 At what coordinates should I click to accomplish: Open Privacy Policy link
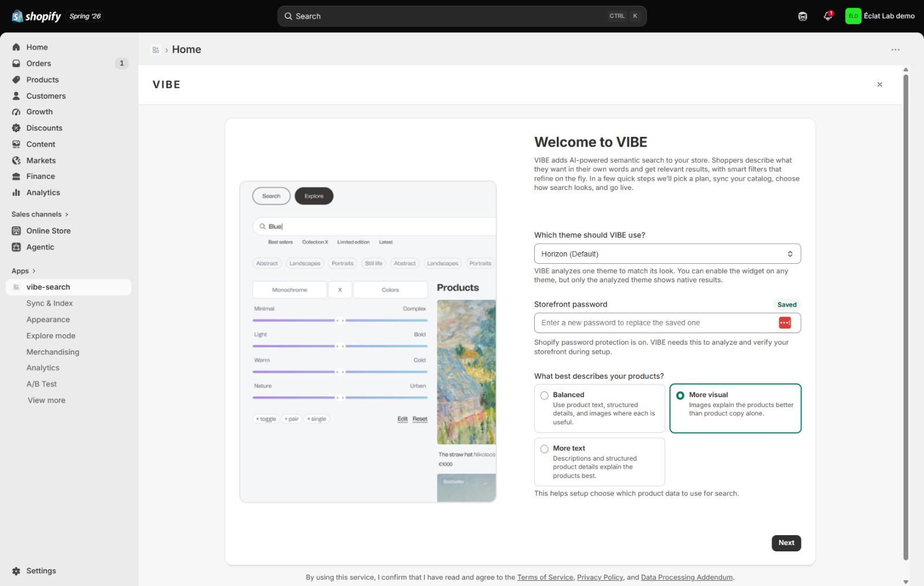[600, 577]
